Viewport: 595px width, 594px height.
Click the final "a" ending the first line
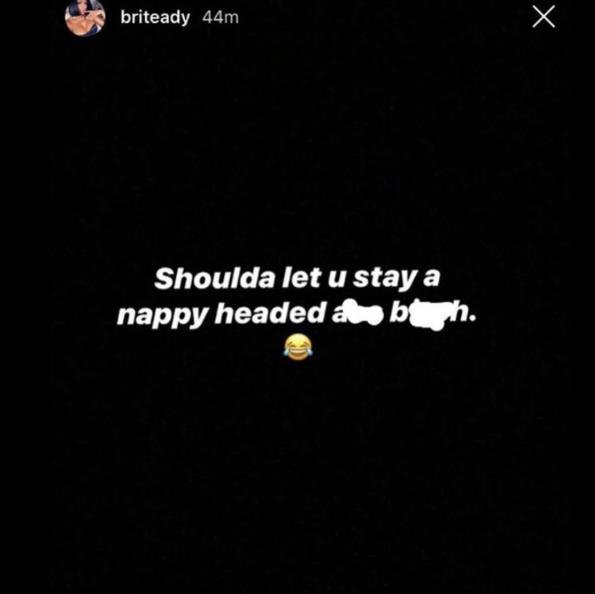click(x=431, y=282)
